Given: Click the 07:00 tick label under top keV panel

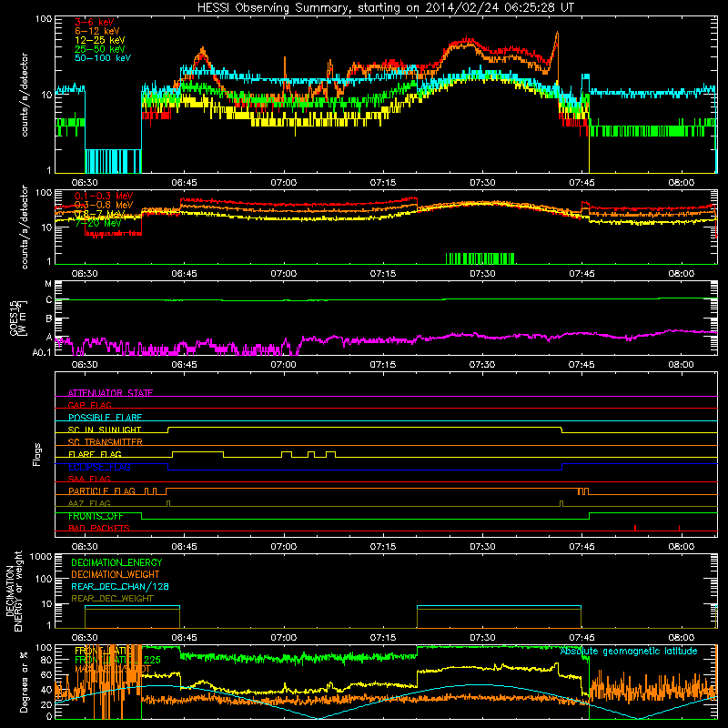Looking at the screenshot, I should pos(284,183).
